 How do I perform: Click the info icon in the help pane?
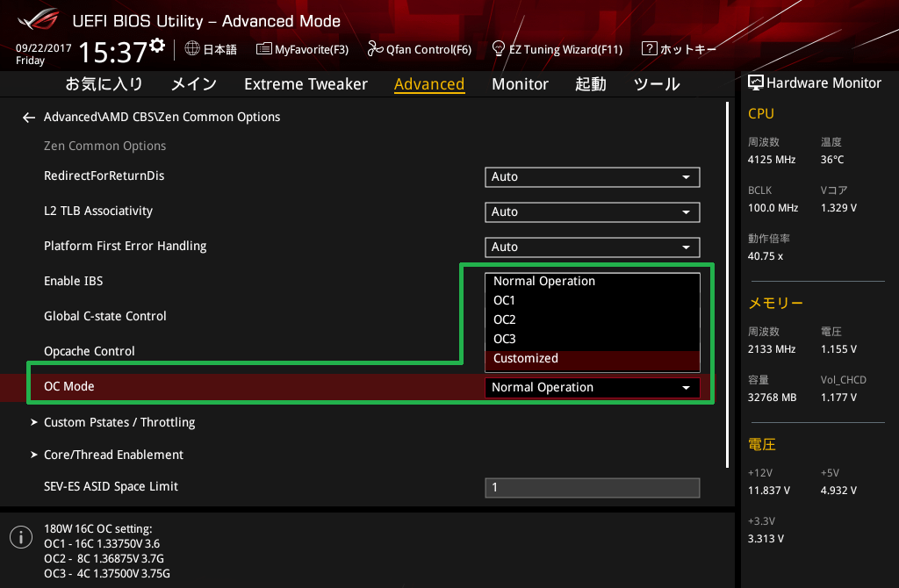(x=21, y=537)
